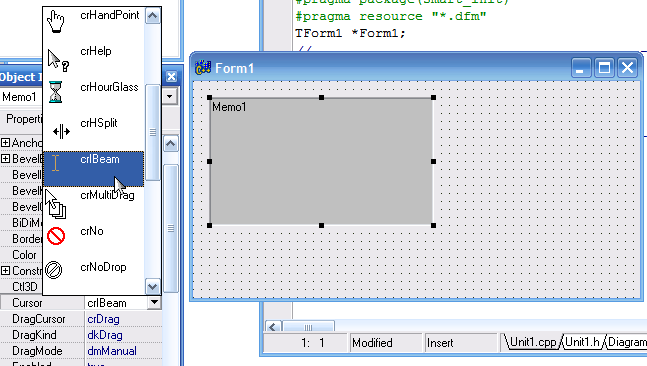Click the dkDrag value
Screen dimensions: 647x366
click(x=105, y=335)
